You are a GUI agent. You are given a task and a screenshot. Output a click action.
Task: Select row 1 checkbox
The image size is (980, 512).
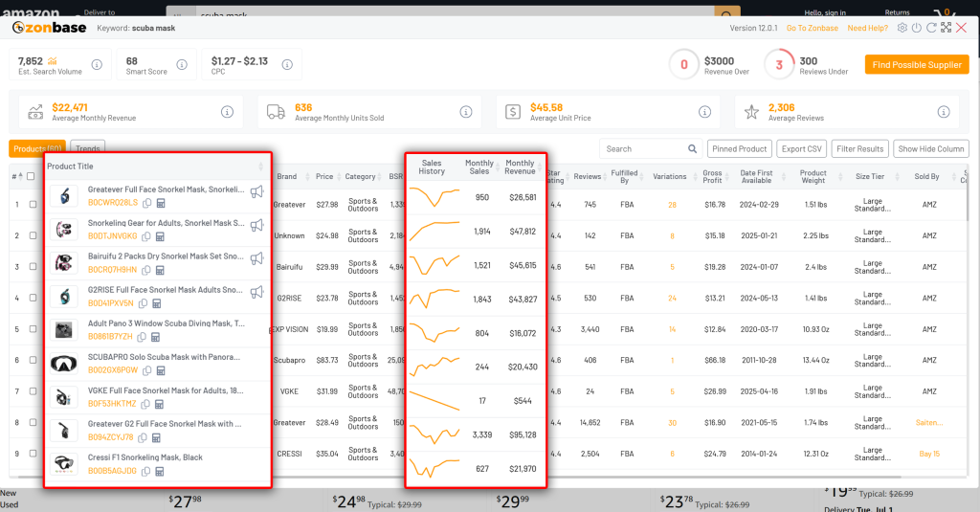pyautogui.click(x=33, y=205)
